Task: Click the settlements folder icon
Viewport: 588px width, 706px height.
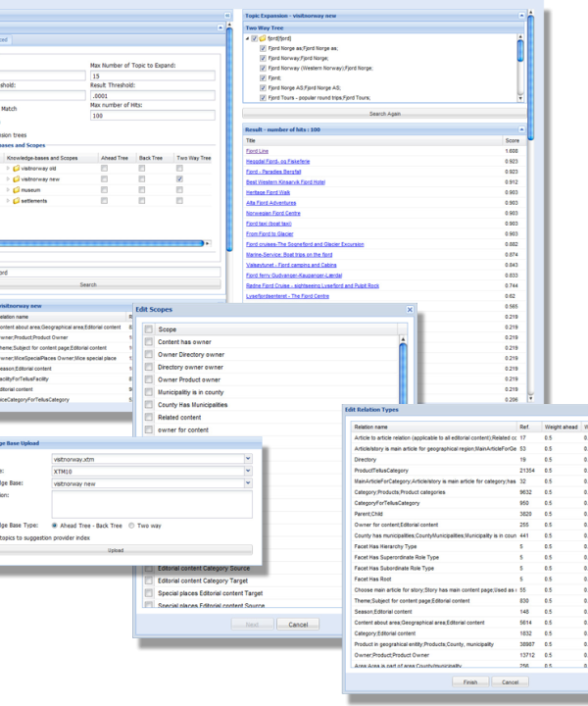Action: (16, 201)
